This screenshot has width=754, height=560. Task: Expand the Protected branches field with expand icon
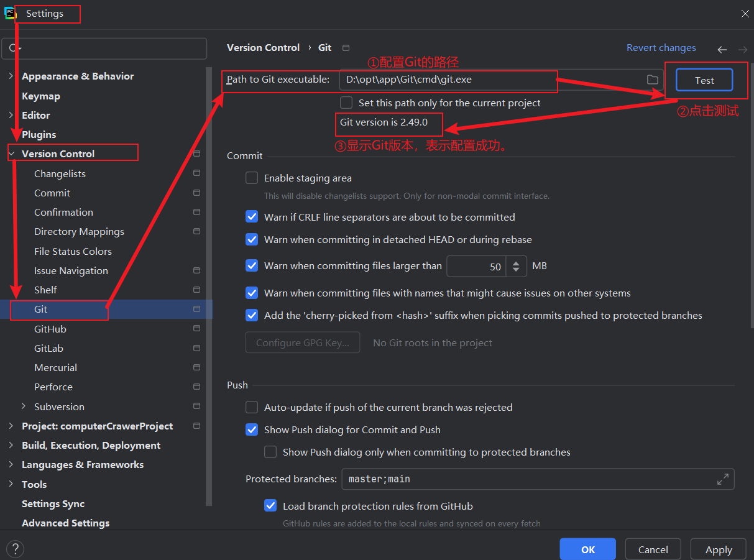pyautogui.click(x=723, y=479)
